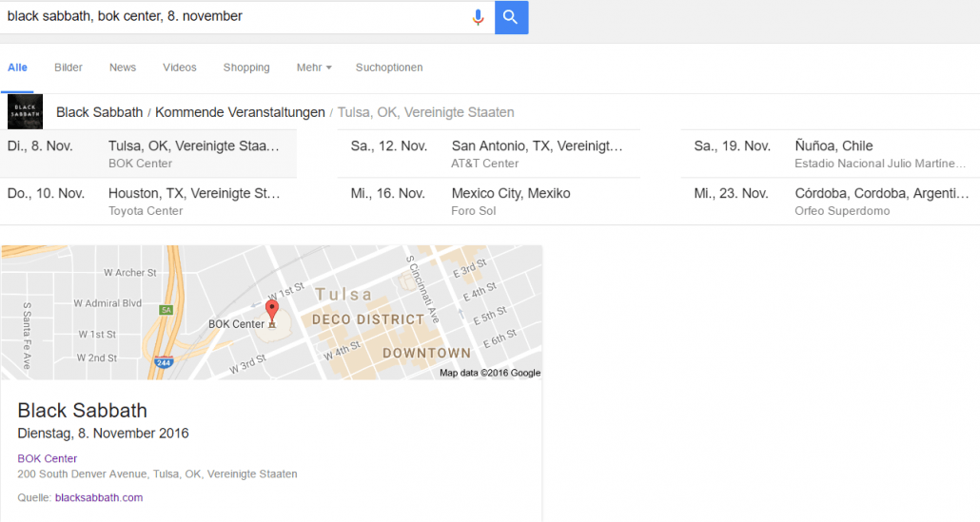
Task: Click the DECO DISTRICT label on the map
Action: point(368,319)
